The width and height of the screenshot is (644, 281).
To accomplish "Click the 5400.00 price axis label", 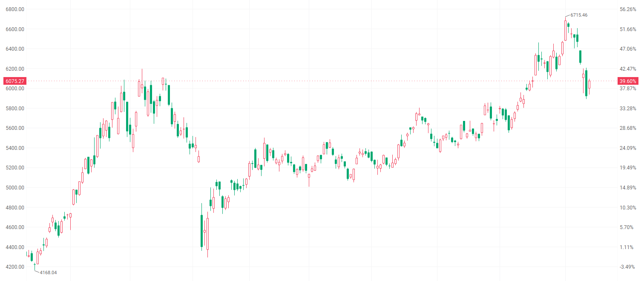I will [x=14, y=148].
